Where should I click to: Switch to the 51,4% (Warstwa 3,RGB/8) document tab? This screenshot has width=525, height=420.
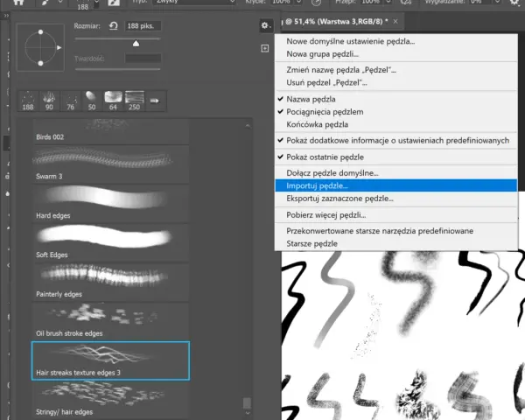tap(335, 21)
